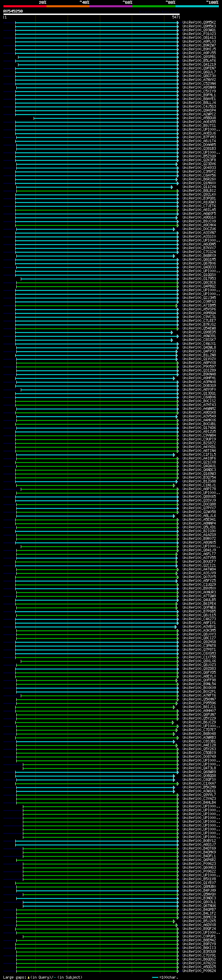This screenshot has width=222, height=980.
Task: Click the UniRef100_B5J2K5 hit name
Action: [199, 921]
